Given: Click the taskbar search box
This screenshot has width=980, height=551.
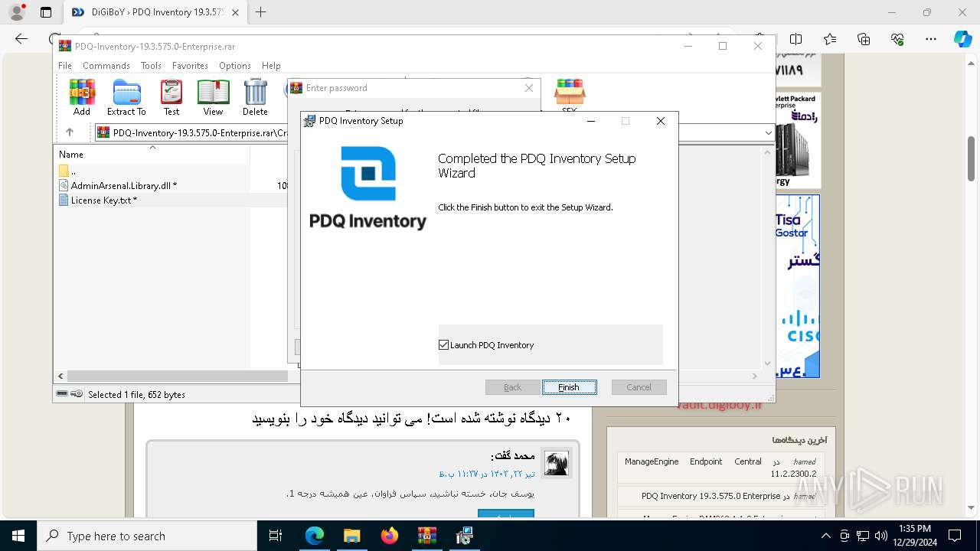Looking at the screenshot, I should click(147, 536).
